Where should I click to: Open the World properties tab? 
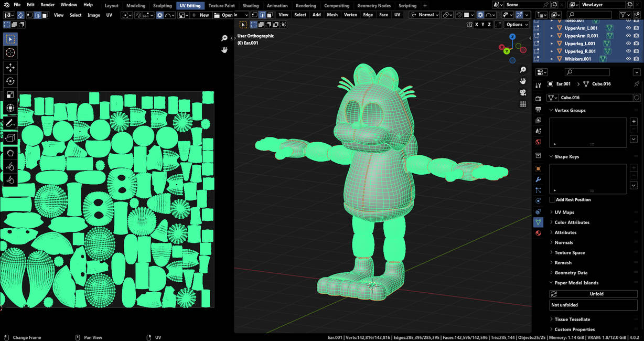tap(538, 142)
